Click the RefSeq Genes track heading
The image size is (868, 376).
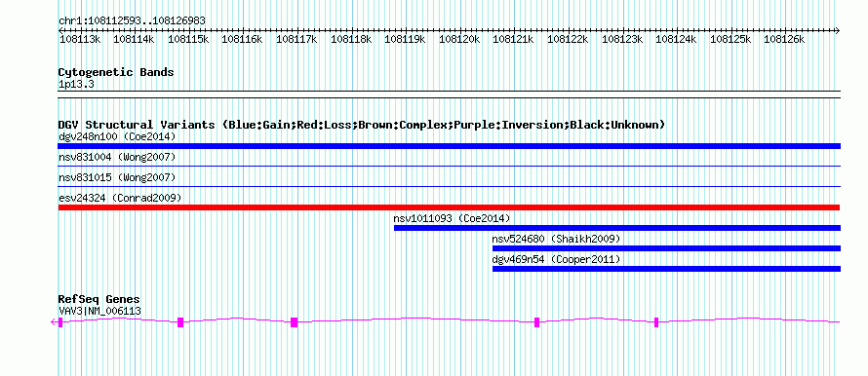[x=99, y=300]
